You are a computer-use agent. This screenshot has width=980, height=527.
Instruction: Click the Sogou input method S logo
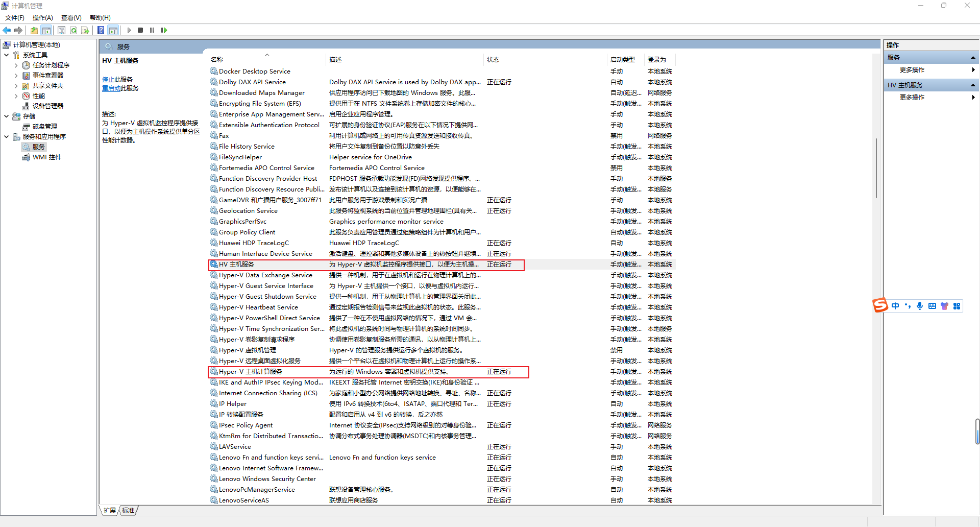click(x=880, y=305)
